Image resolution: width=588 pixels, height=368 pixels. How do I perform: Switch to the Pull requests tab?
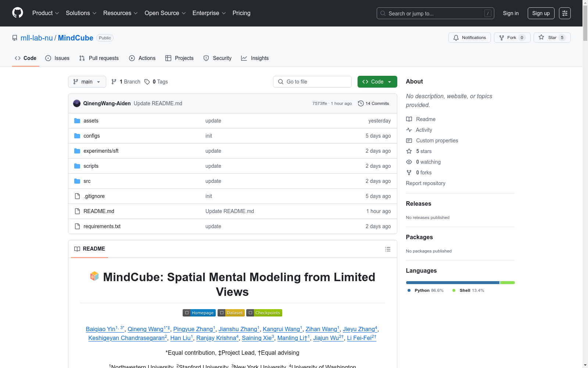(x=99, y=58)
